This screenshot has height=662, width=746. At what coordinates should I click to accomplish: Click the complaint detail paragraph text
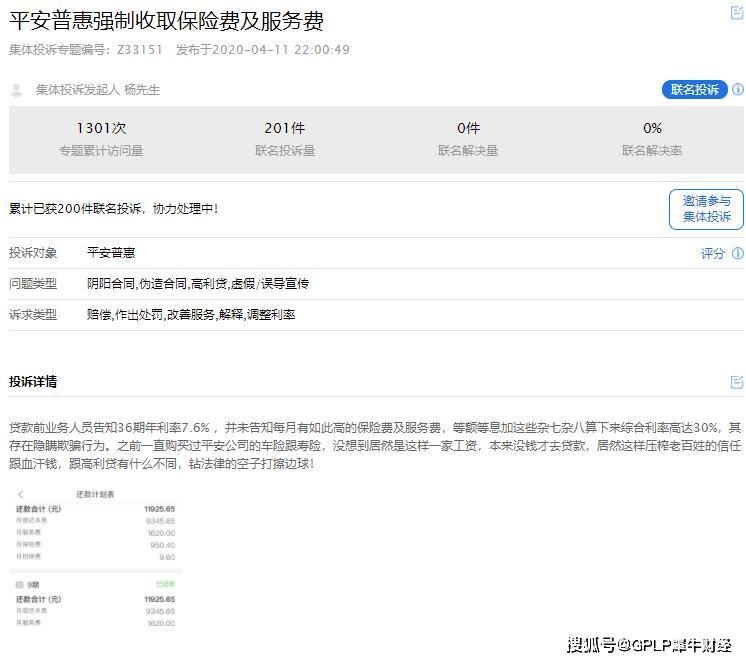point(375,445)
